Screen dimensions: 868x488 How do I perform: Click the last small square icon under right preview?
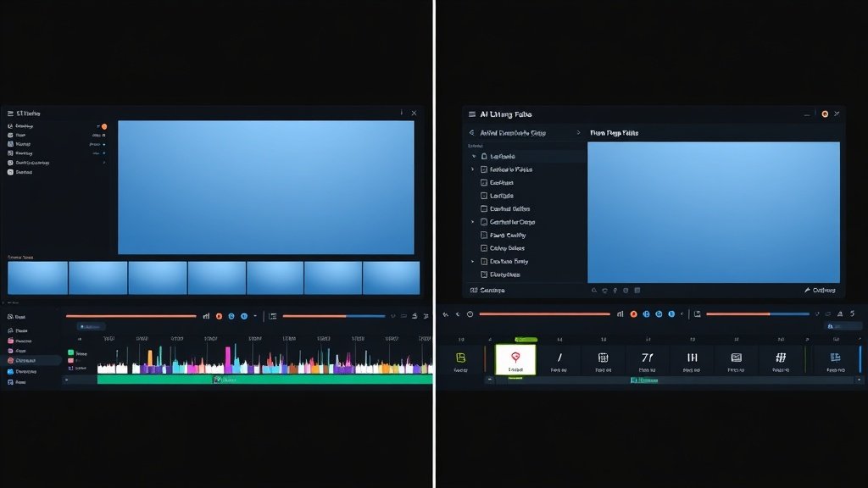pos(637,290)
